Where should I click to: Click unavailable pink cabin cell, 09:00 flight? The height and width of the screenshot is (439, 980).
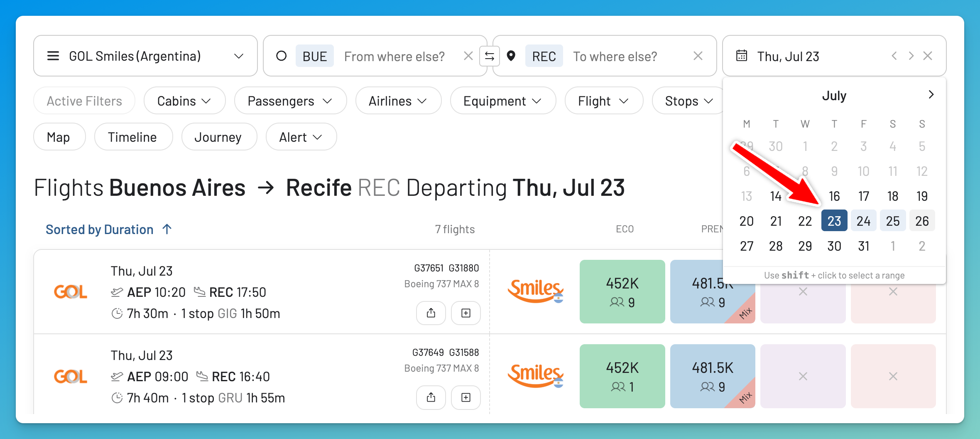tap(893, 376)
